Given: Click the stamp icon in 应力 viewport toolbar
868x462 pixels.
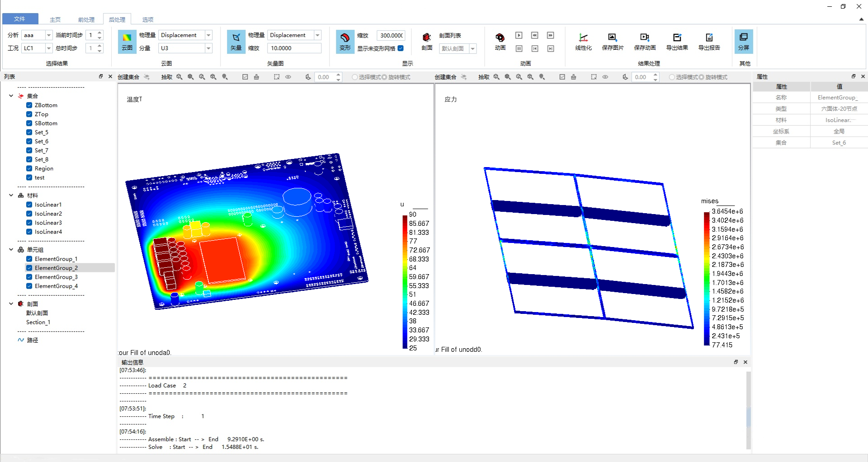Looking at the screenshot, I should (x=573, y=77).
